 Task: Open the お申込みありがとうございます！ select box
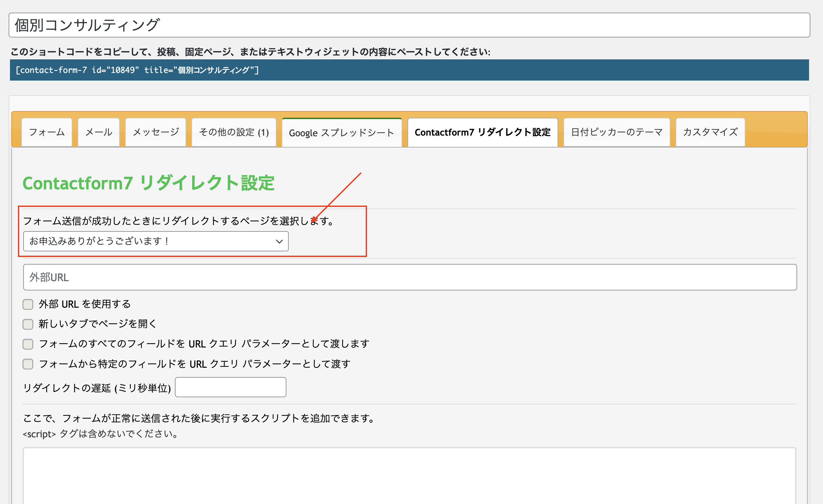click(156, 241)
